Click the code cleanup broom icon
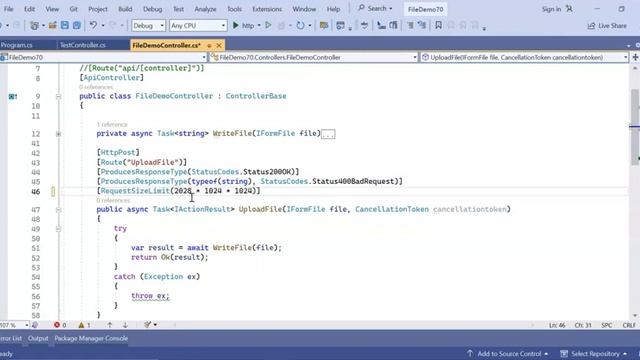Screen dimensions: 640x360 coord(148,325)
